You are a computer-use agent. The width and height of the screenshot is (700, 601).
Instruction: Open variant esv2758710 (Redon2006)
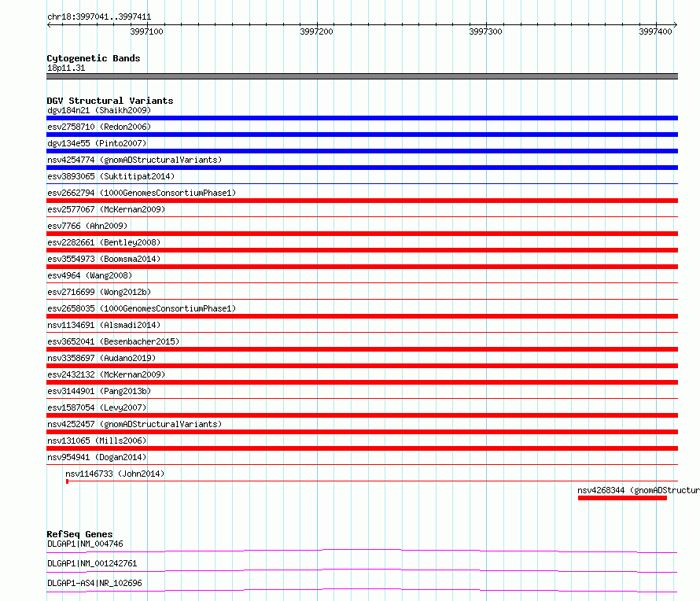tap(99, 127)
